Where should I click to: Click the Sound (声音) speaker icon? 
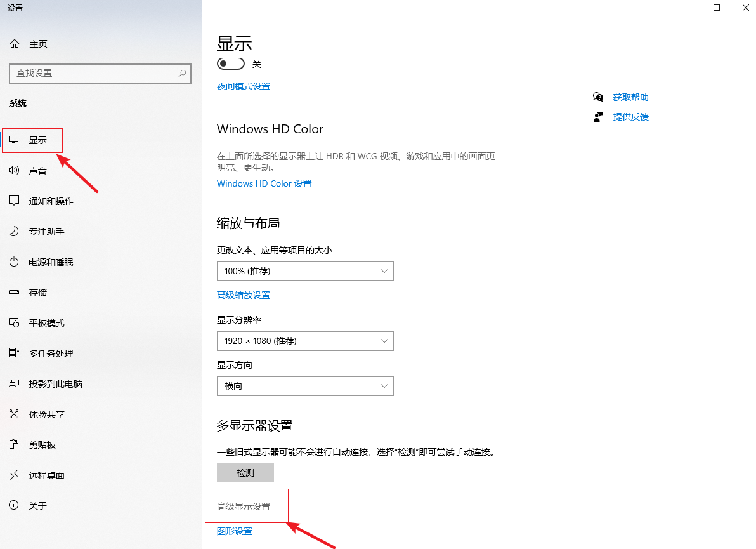click(x=14, y=171)
